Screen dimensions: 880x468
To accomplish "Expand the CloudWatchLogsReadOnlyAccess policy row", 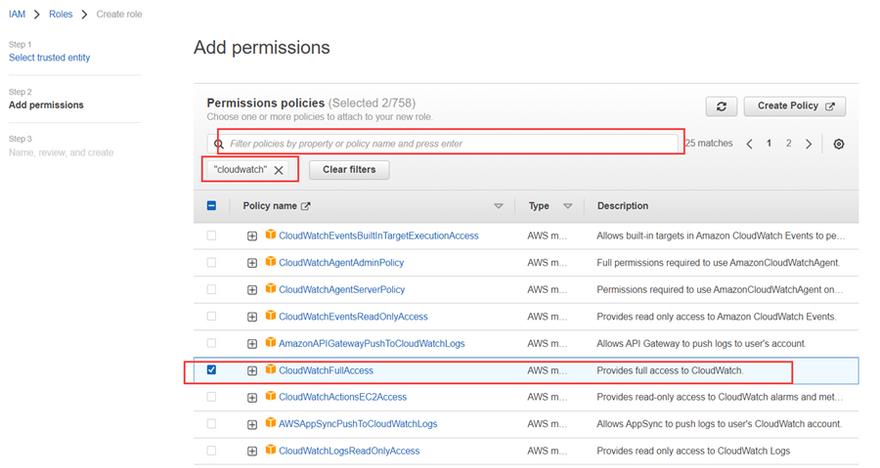I will [x=252, y=451].
